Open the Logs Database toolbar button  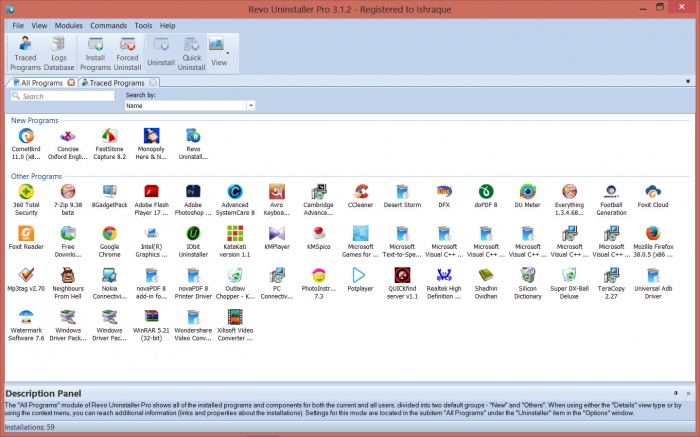click(x=58, y=54)
